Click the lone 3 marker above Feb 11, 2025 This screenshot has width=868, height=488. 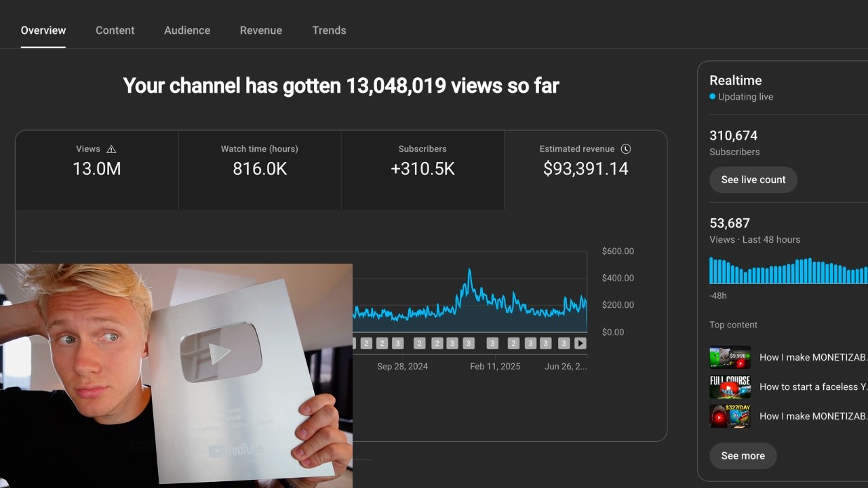click(492, 344)
